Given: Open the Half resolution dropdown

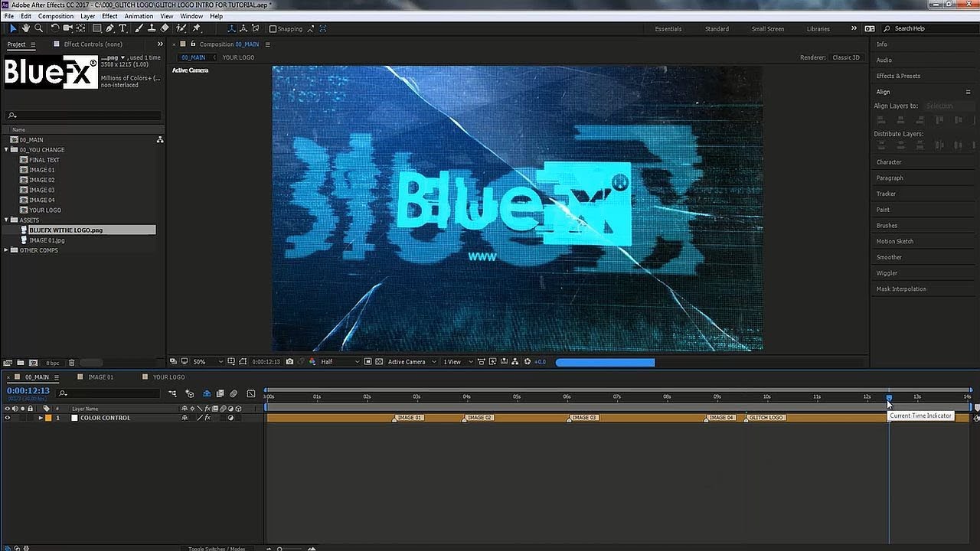Looking at the screenshot, I should coord(341,362).
